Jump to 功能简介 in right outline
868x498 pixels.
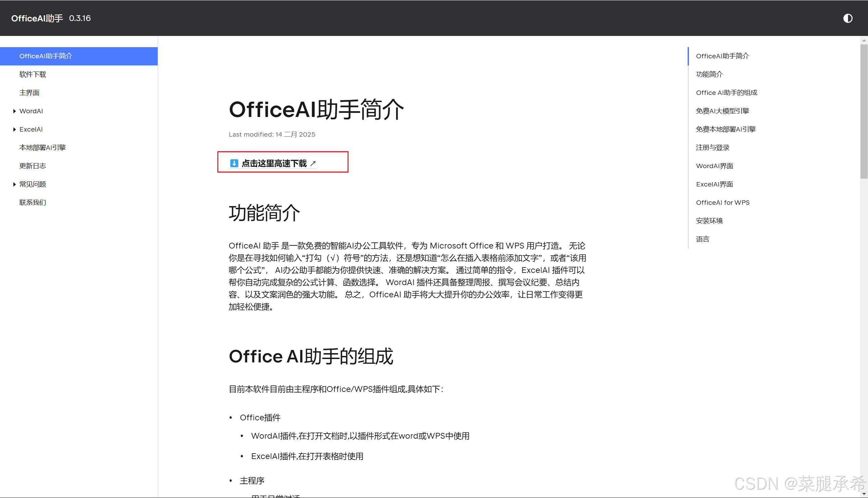(709, 74)
